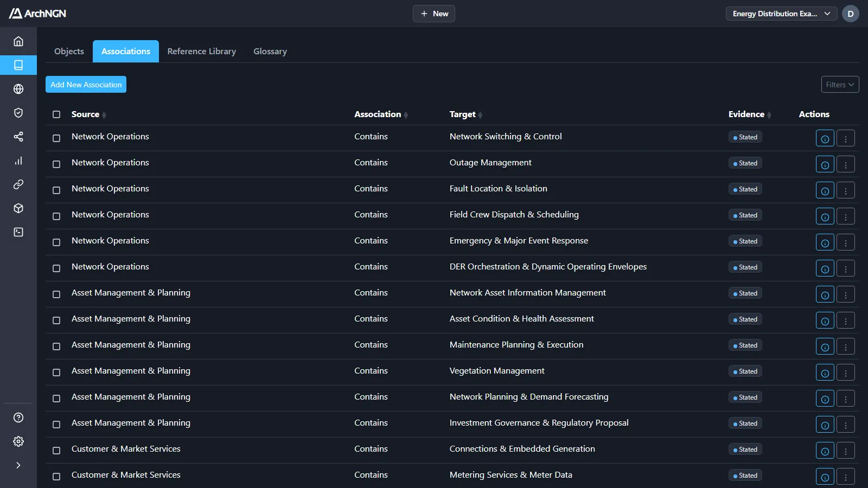This screenshot has width=868, height=488.
Task: Open the settings gear icon in sidebar
Action: [18, 441]
